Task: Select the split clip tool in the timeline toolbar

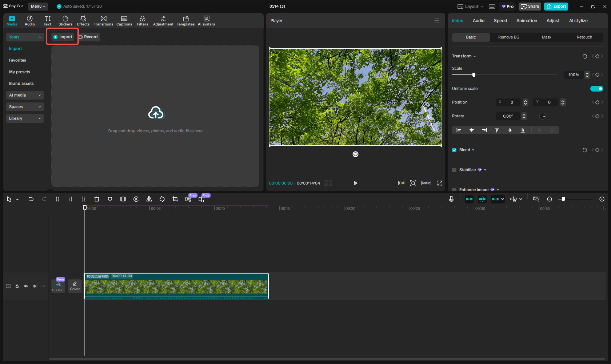Action: click(x=57, y=199)
